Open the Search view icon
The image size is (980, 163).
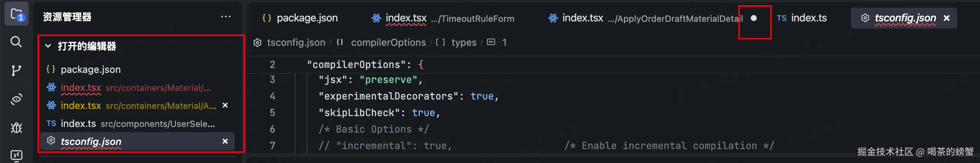16,42
